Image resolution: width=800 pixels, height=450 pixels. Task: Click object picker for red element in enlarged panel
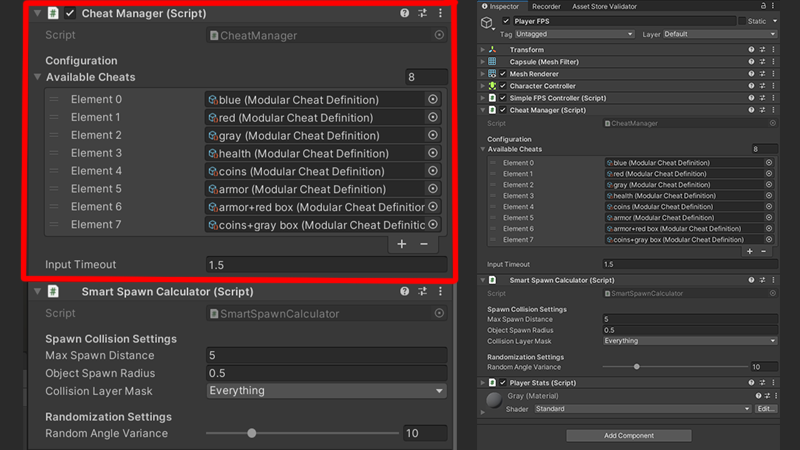pyautogui.click(x=433, y=117)
